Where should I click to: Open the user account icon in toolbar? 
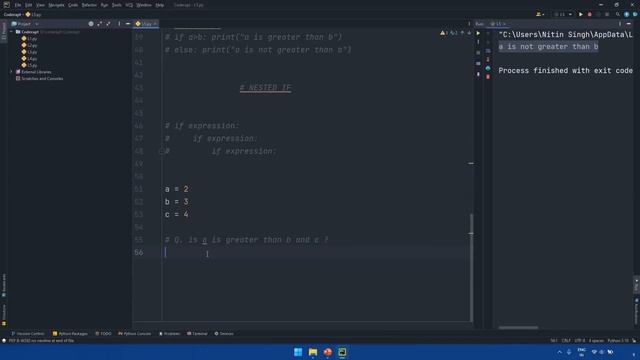540,14
